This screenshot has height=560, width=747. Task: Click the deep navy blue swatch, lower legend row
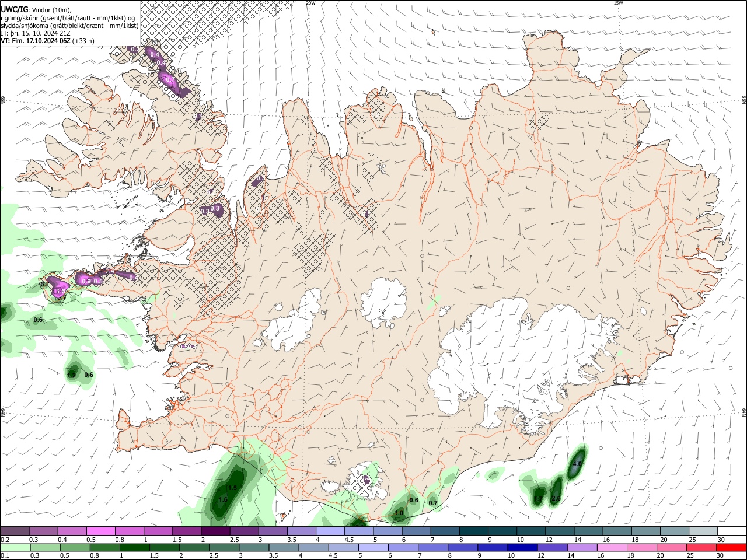(x=522, y=548)
